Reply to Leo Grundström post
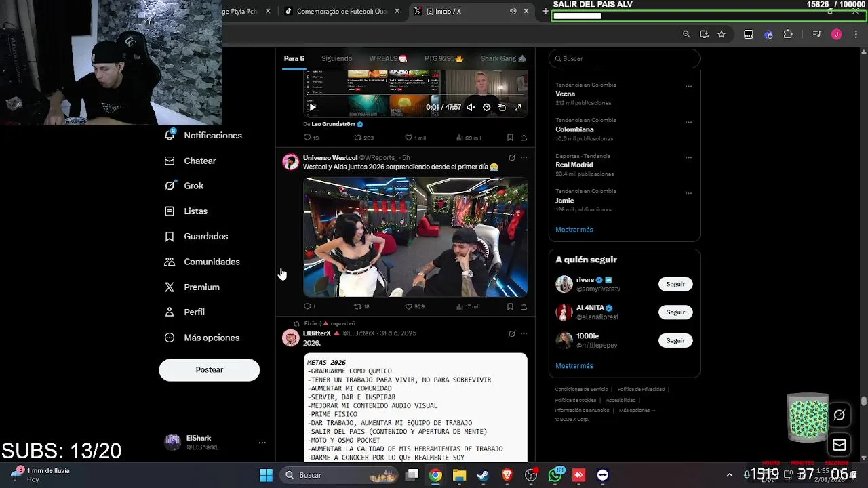The width and height of the screenshot is (868, 488). [x=311, y=138]
